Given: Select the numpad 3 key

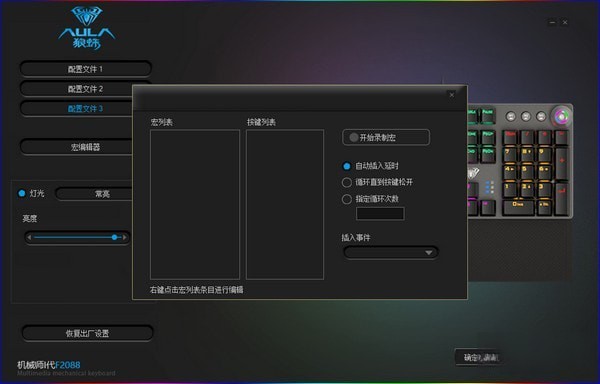Looking at the screenshot, I should click(545, 190).
